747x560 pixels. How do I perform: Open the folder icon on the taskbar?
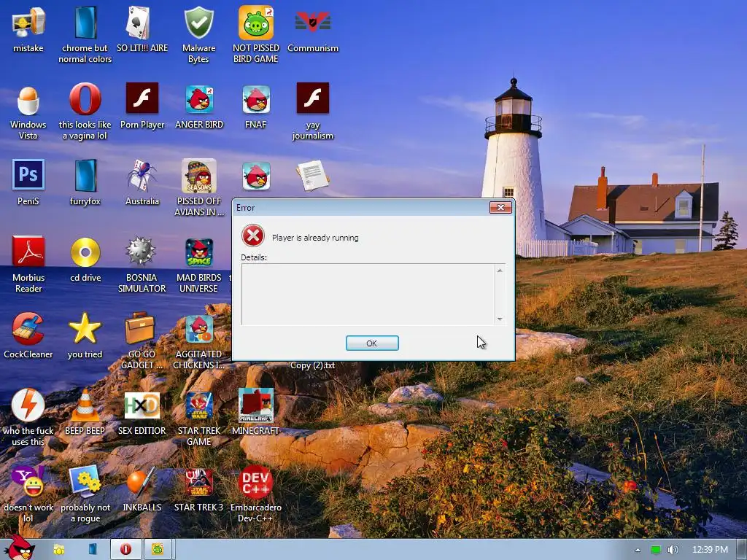pyautogui.click(x=59, y=550)
